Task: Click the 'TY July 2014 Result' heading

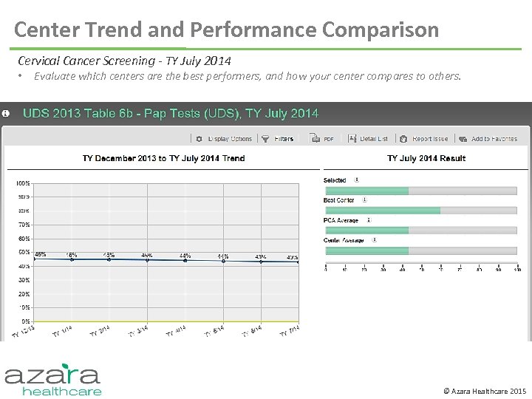Action: click(x=426, y=158)
